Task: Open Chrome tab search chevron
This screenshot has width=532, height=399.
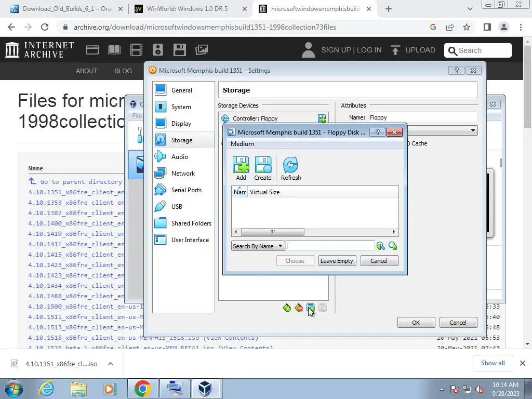Action: click(x=470, y=9)
